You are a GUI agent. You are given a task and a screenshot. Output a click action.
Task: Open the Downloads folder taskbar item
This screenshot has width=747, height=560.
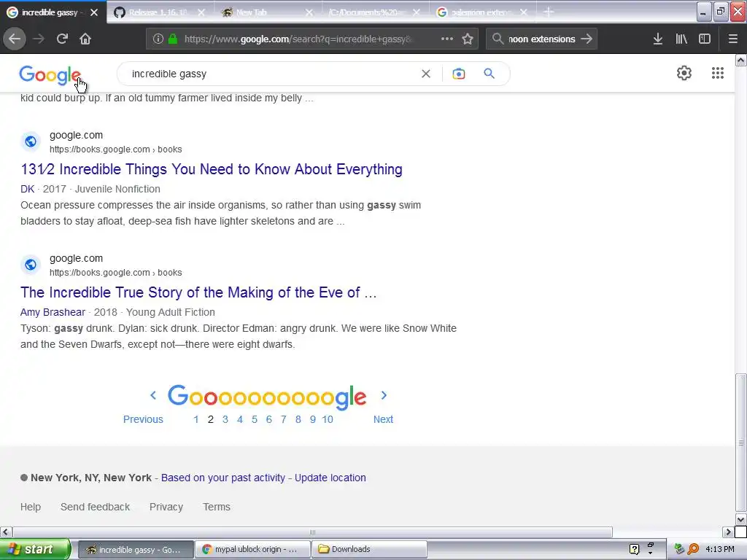[369, 550]
